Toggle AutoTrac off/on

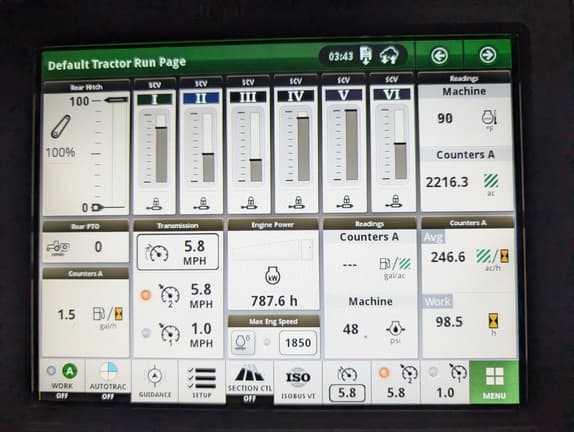click(x=108, y=380)
